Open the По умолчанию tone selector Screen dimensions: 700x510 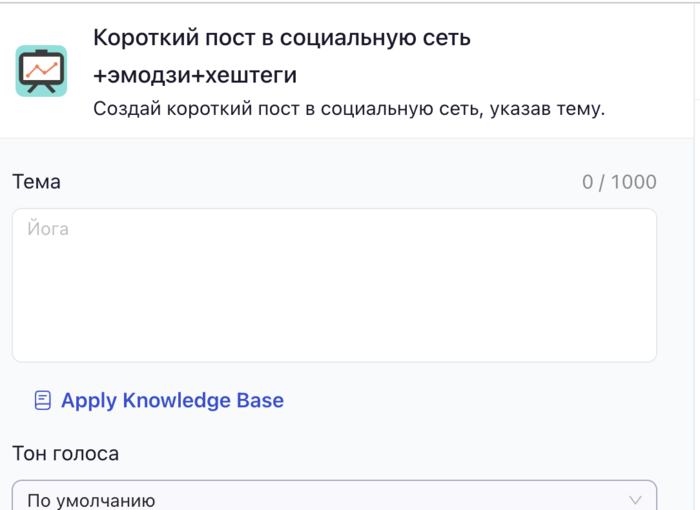(334, 499)
